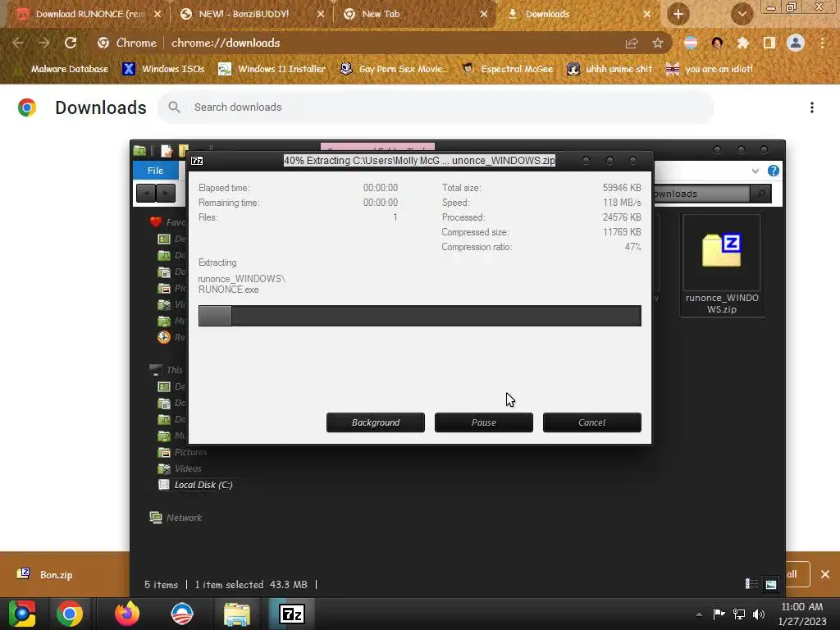
Task: Open the Espectral McGee bookmark
Action: [x=508, y=69]
